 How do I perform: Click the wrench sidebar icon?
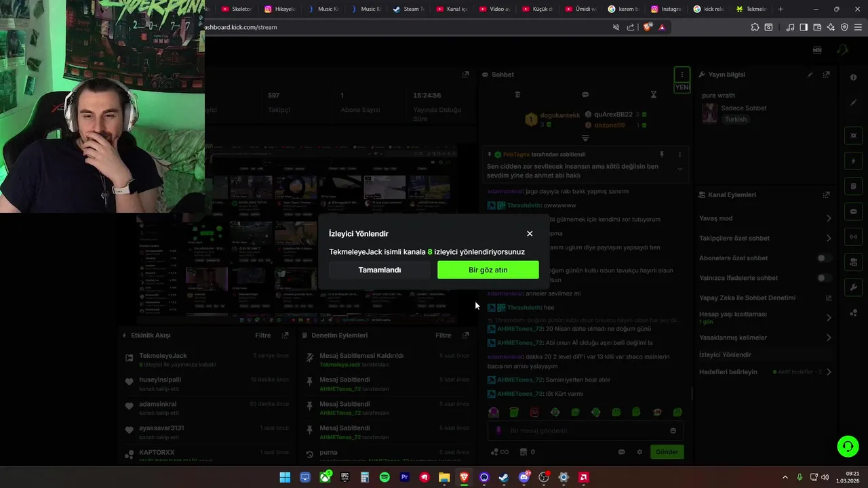pos(853,287)
